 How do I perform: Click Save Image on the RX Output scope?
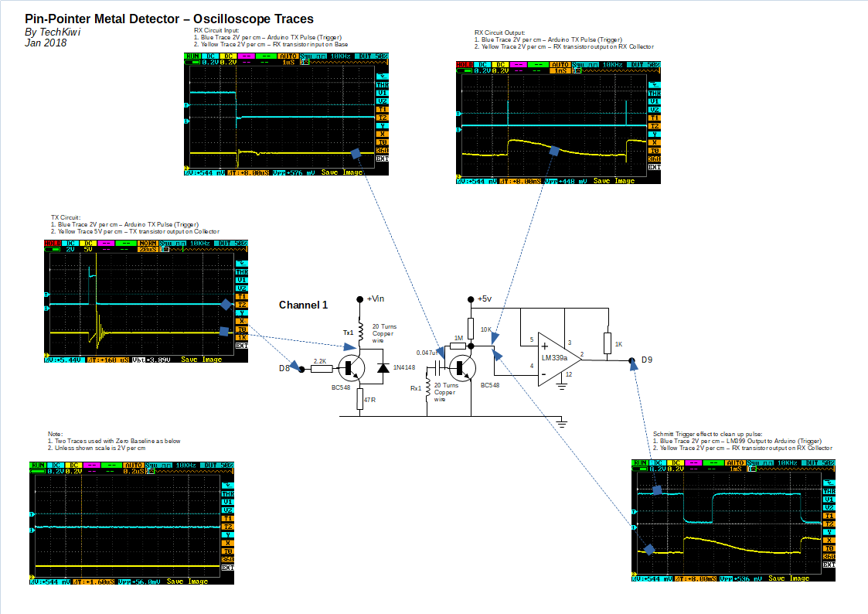pos(614,181)
